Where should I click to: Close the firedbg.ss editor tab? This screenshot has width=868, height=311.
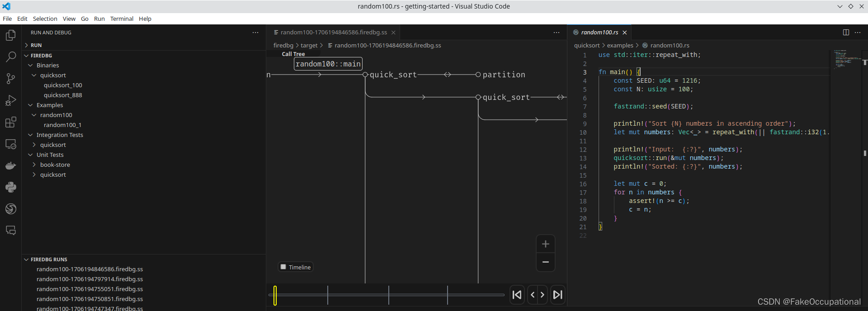393,33
